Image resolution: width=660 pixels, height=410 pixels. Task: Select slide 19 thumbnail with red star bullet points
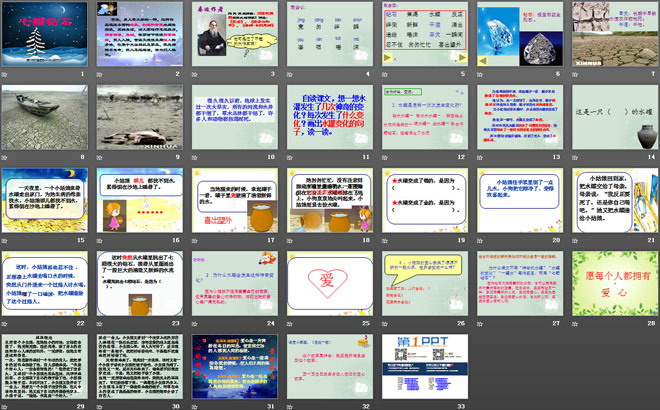pyautogui.click(x=425, y=200)
